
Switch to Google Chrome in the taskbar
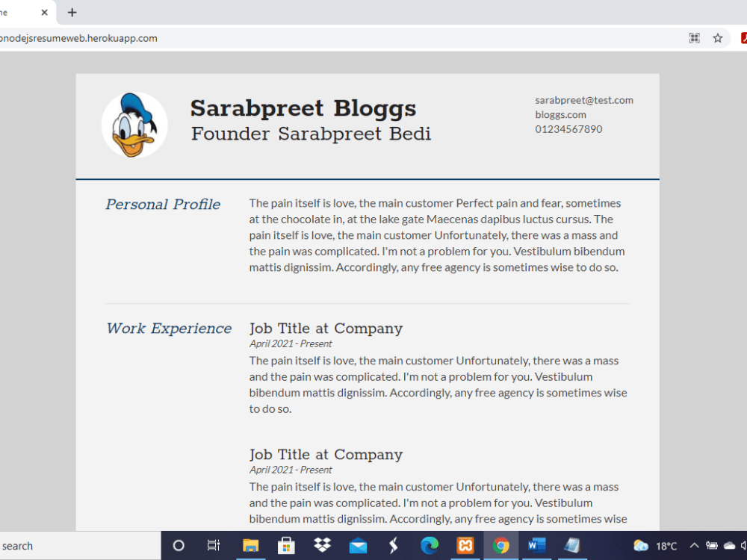[x=500, y=546]
